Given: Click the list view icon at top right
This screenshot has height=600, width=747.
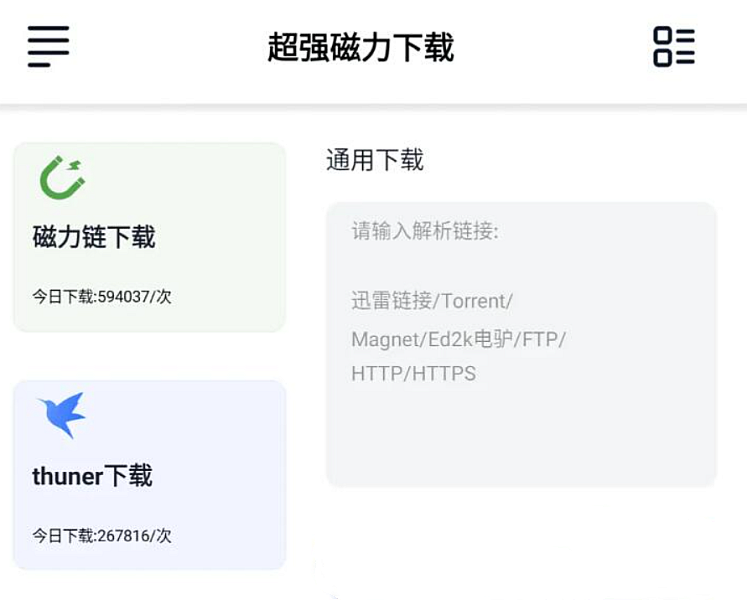Looking at the screenshot, I should coord(673,46).
